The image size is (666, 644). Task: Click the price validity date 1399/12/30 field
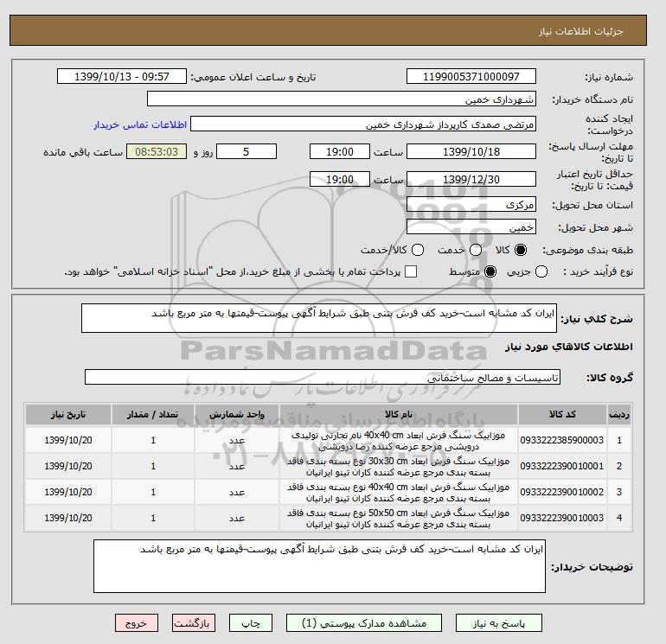tap(471, 179)
